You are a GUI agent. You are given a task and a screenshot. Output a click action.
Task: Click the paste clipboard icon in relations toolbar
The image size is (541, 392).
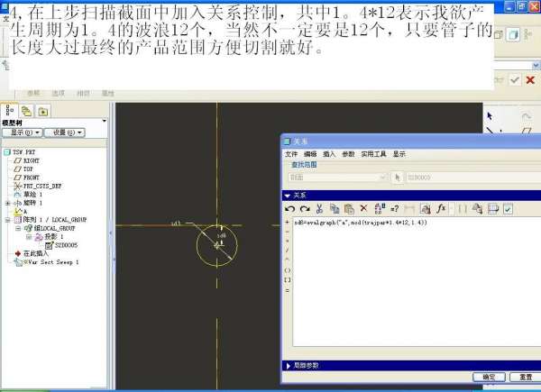tap(349, 209)
